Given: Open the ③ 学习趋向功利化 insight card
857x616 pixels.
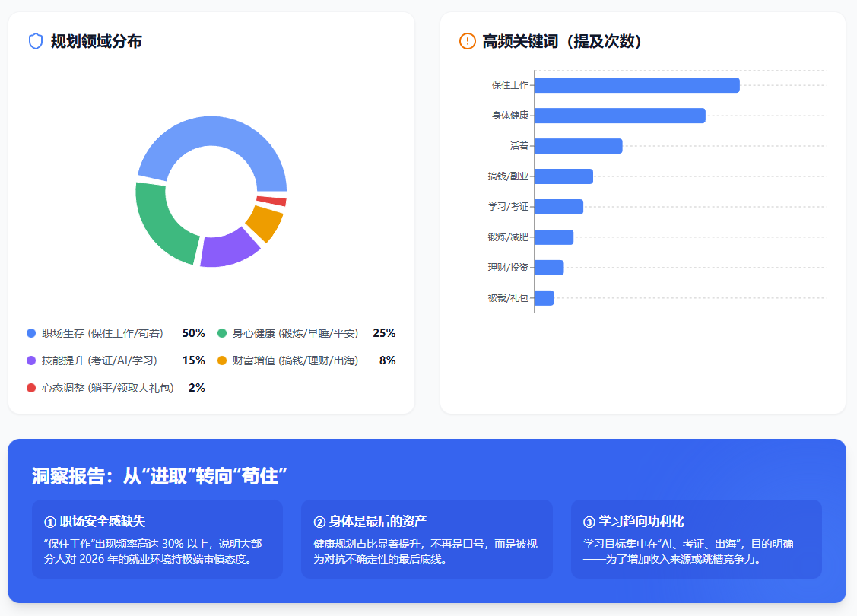Looking at the screenshot, I should 696,539.
